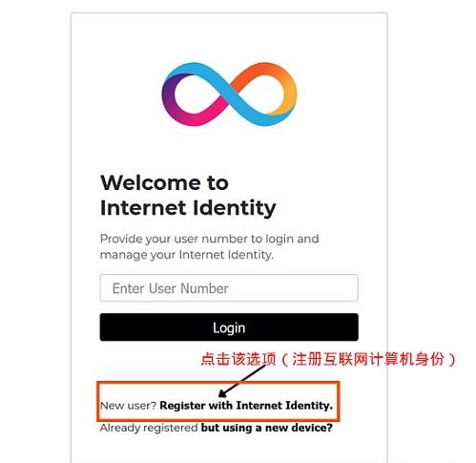Click the "New user?" text

tap(128, 406)
